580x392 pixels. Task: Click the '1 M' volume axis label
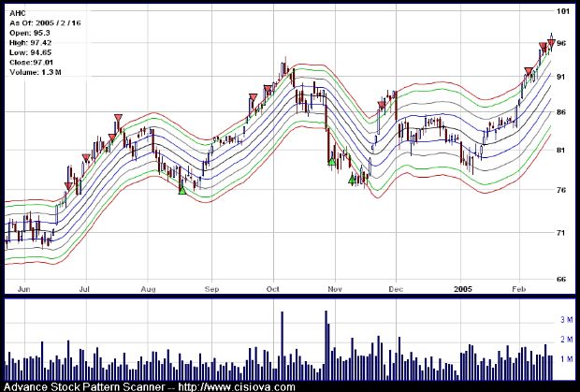tap(567, 359)
